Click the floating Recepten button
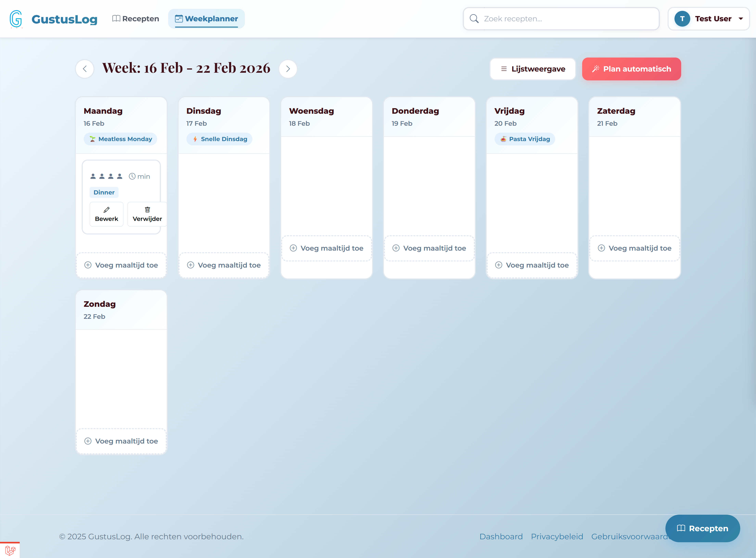Screen dimensions: 756x558 click(x=702, y=528)
